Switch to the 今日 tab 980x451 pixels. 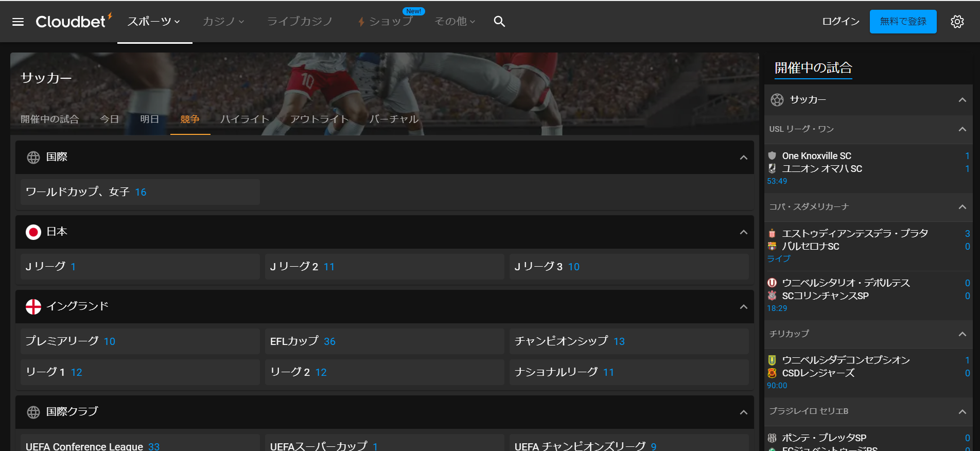click(x=110, y=119)
